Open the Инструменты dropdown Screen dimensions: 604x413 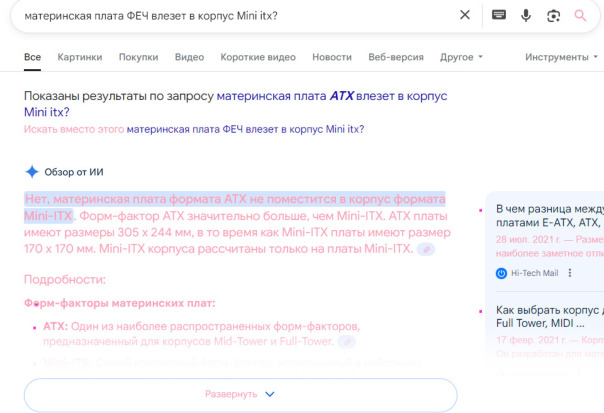[561, 57]
